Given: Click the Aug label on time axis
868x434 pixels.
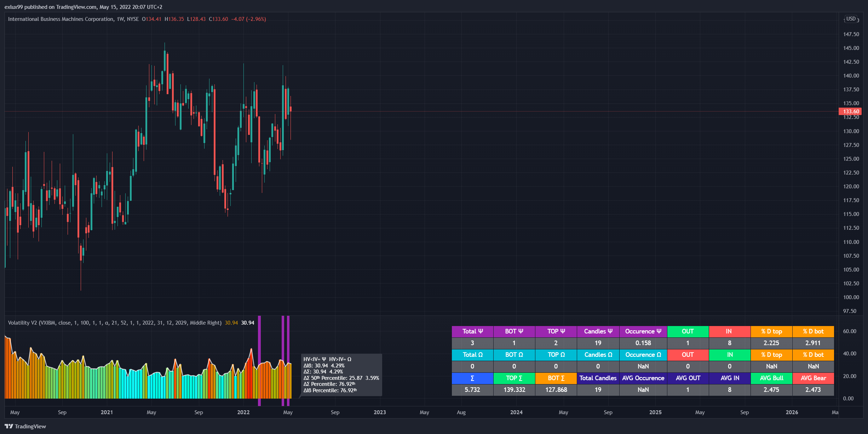Looking at the screenshot, I should click(x=461, y=412).
